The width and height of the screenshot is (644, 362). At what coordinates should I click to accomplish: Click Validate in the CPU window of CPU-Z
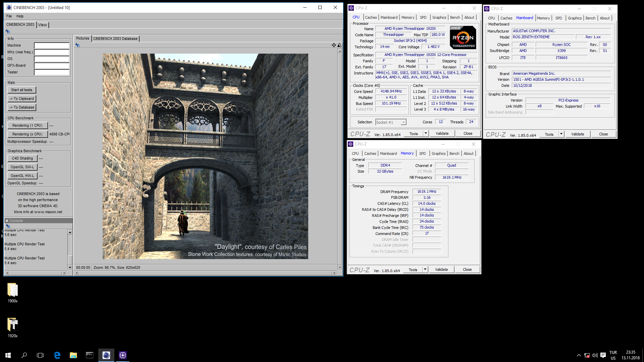pos(442,133)
